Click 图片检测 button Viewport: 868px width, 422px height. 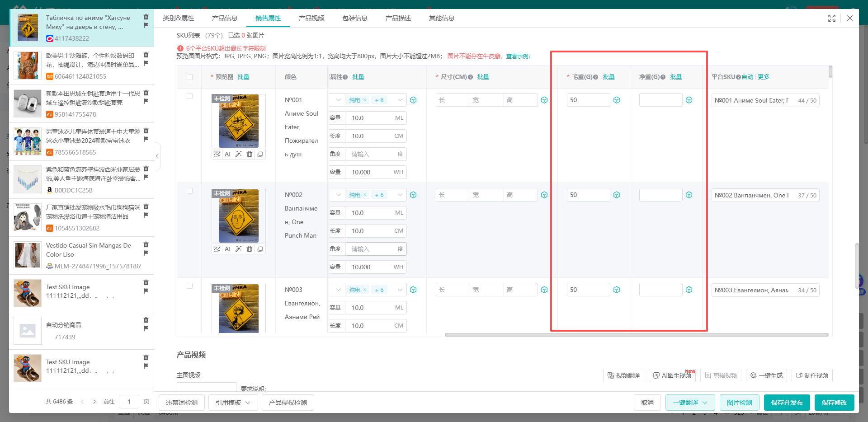coord(740,403)
